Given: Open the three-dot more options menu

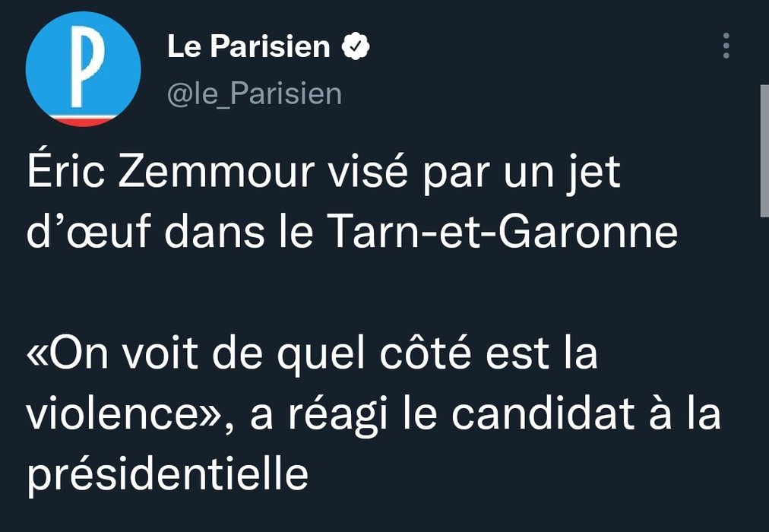Looking at the screenshot, I should coord(726,46).
